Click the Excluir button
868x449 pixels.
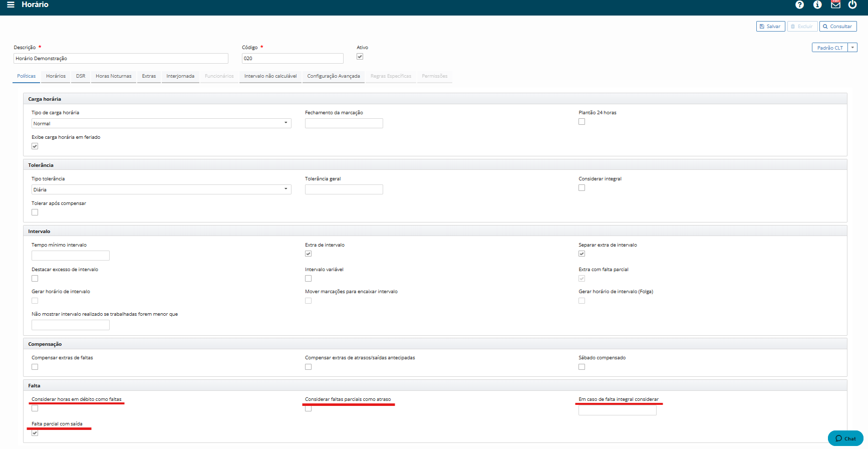(x=802, y=27)
